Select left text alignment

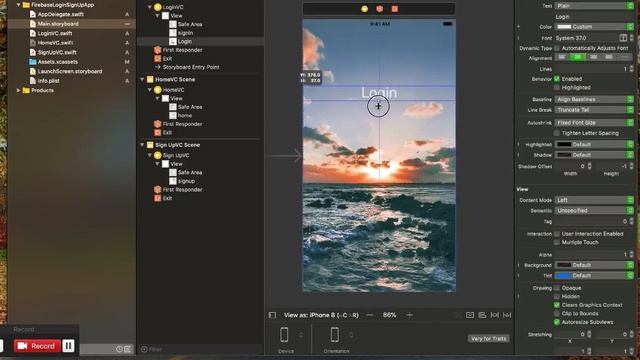562,58
